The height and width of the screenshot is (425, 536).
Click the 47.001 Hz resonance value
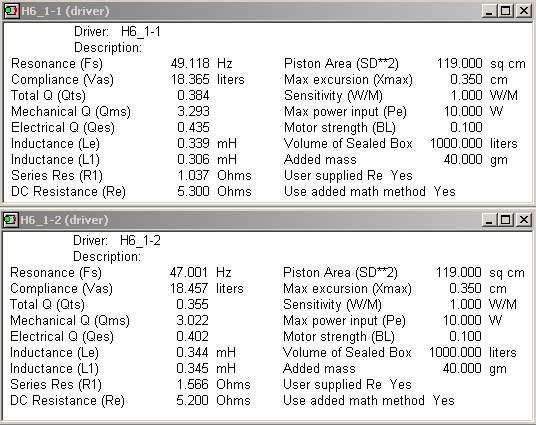tap(201, 272)
